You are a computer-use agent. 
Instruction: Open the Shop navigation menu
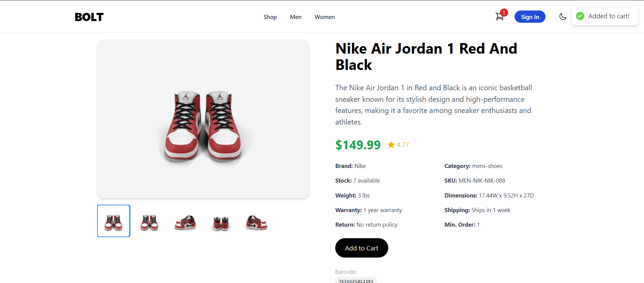point(270,17)
